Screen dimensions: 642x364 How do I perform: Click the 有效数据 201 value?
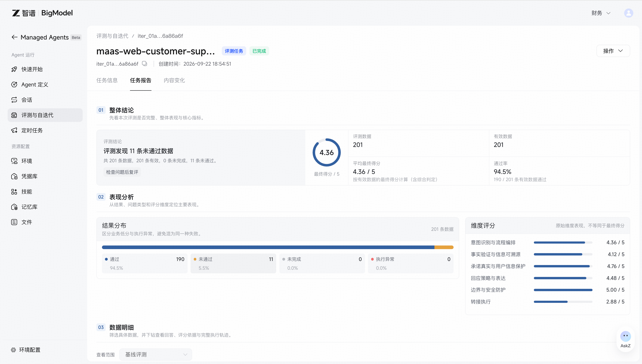click(498, 145)
